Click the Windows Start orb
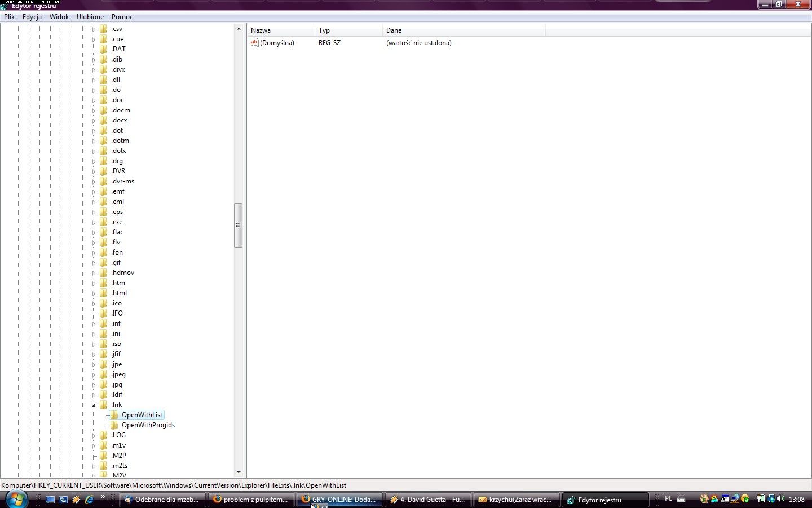 coord(16,499)
